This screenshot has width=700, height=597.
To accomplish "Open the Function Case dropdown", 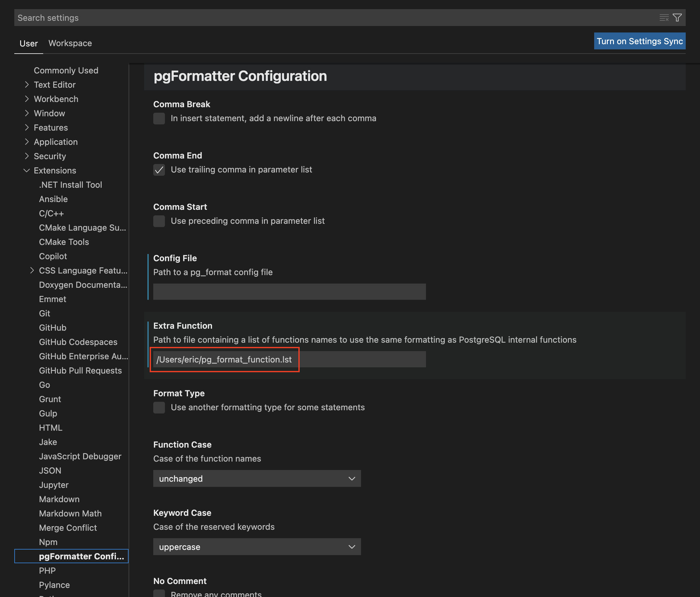I will pos(257,478).
